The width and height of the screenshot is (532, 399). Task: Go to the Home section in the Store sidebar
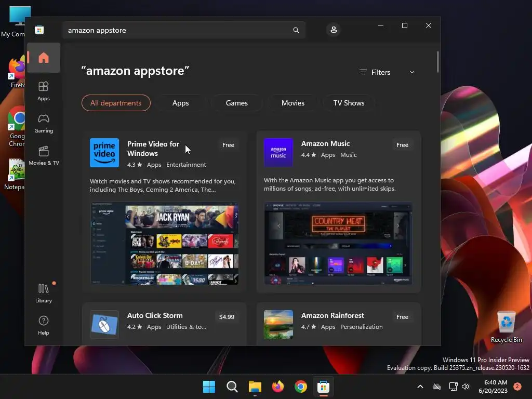point(44,58)
